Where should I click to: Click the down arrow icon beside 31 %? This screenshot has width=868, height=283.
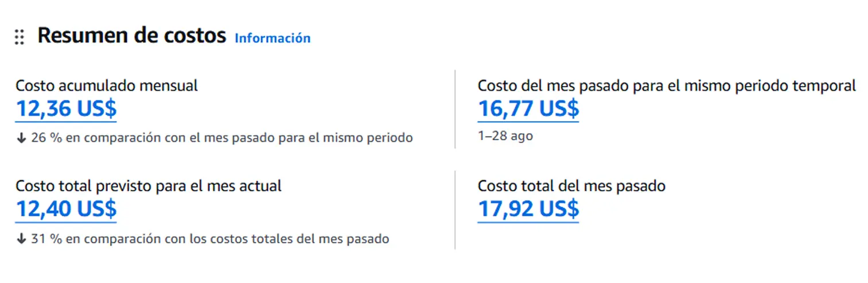[x=21, y=239]
